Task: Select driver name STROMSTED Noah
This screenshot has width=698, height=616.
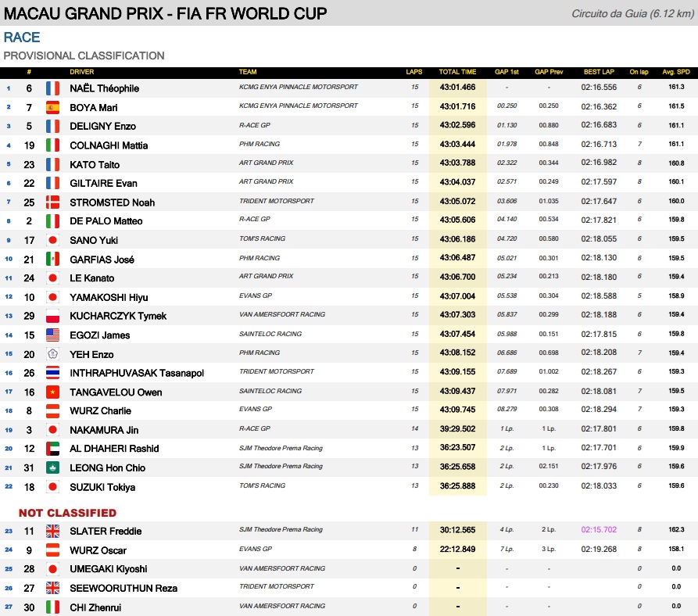Action: [x=113, y=202]
